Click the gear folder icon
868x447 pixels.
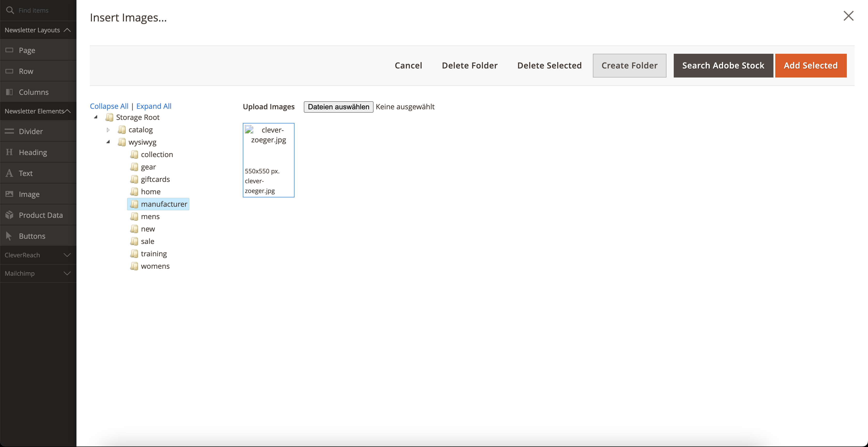[134, 167]
